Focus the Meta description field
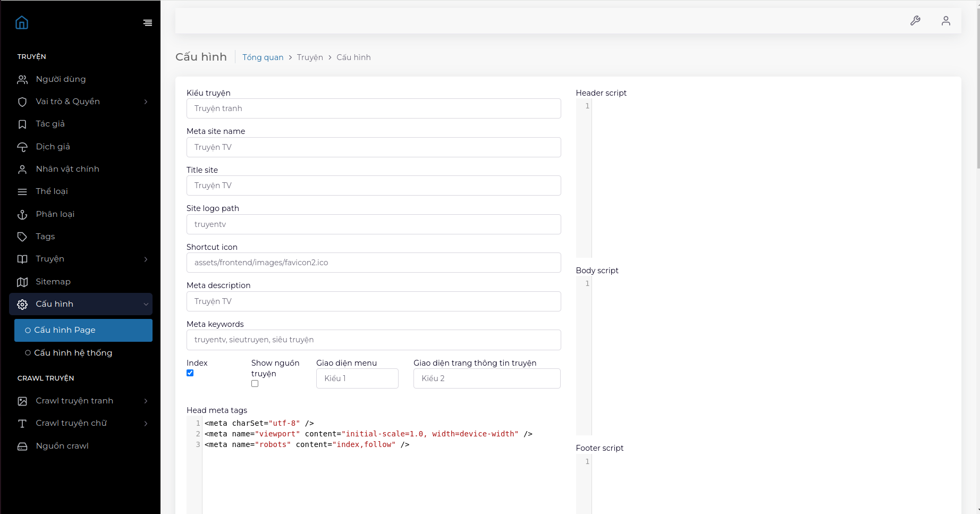The width and height of the screenshot is (980, 514). click(x=374, y=301)
